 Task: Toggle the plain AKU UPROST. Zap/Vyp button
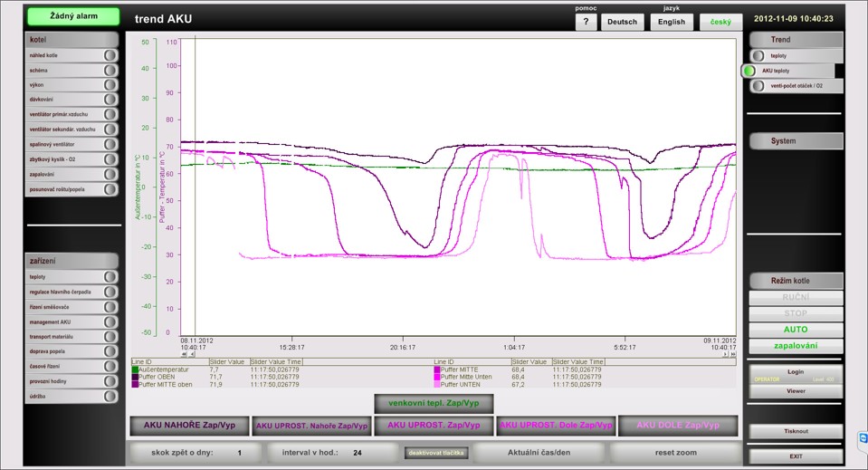pos(434,425)
